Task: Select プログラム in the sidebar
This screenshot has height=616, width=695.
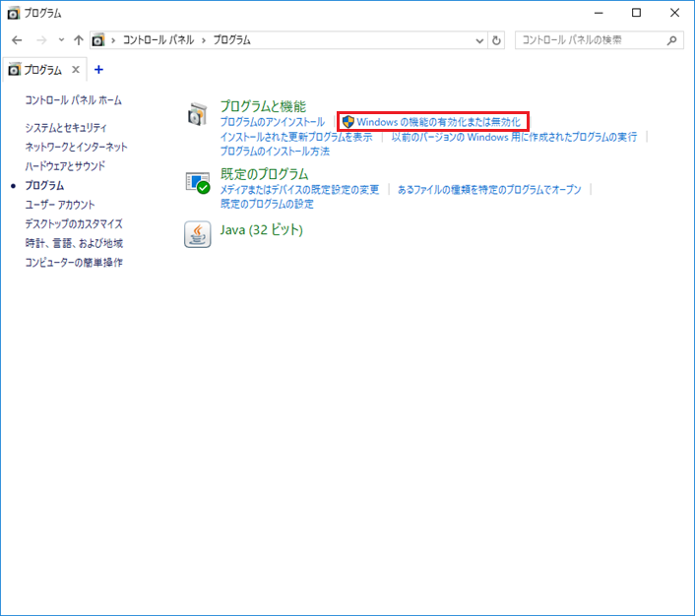Action: 44,185
